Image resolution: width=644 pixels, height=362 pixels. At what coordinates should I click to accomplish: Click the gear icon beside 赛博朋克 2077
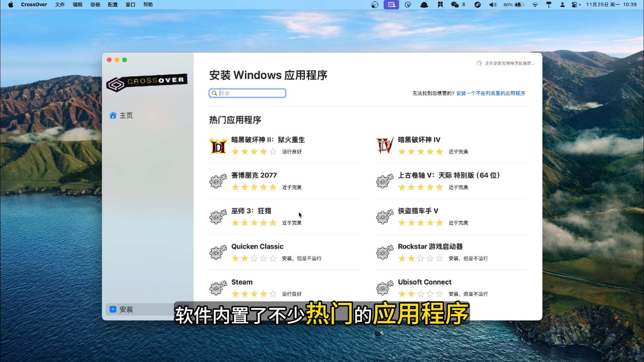coord(218,181)
